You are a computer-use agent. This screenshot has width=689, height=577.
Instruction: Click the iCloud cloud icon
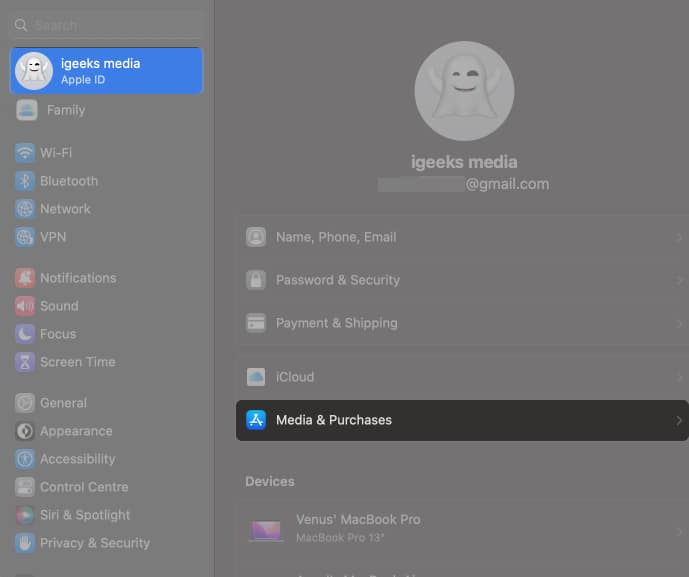coord(256,377)
